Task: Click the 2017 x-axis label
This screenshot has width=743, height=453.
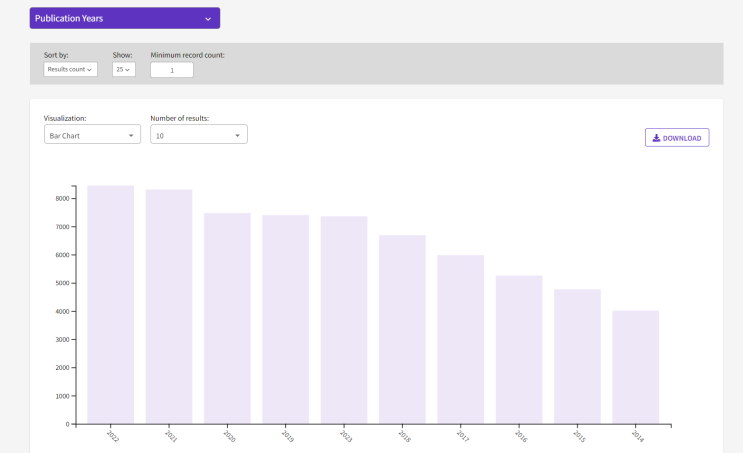Action: click(x=463, y=436)
